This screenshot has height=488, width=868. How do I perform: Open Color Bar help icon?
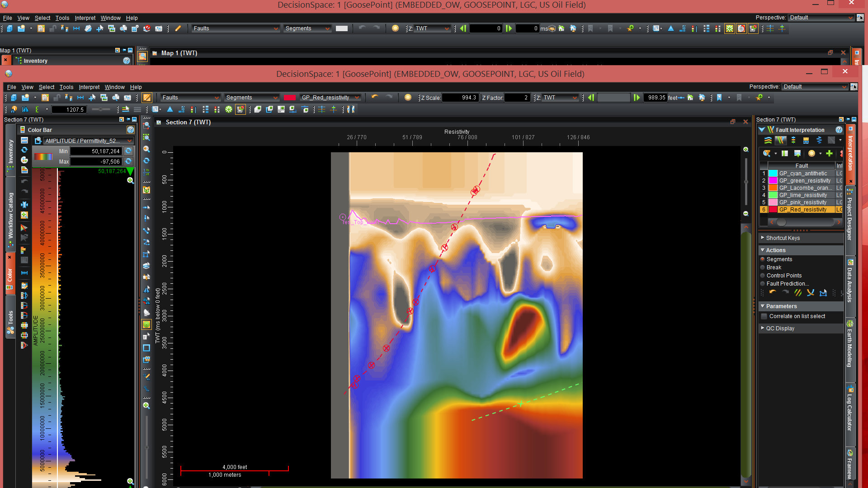130,130
